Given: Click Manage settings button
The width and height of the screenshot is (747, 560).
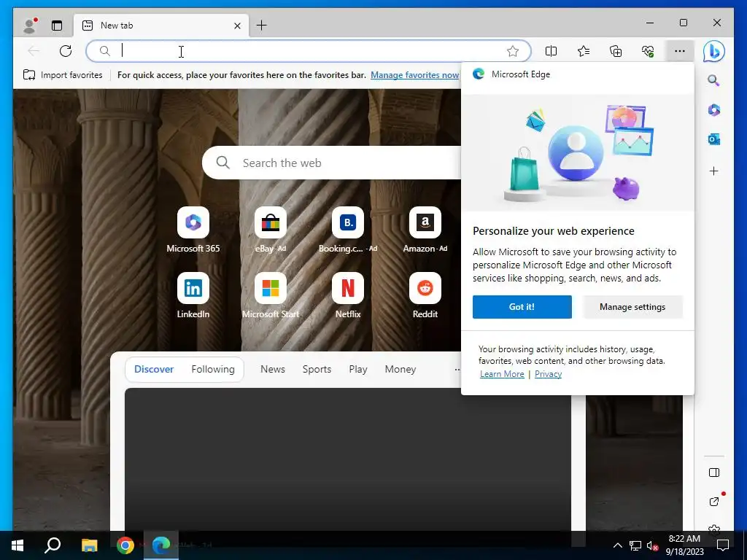Looking at the screenshot, I should click(x=632, y=307).
